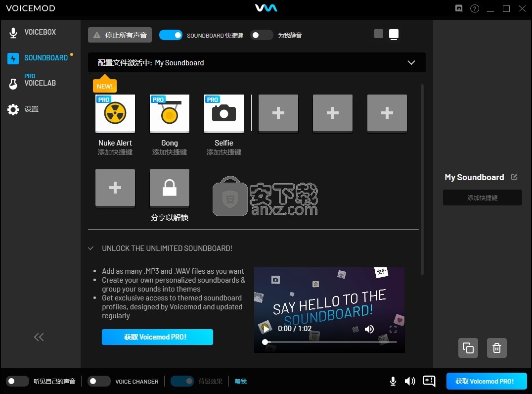Add hotkey for Selfie
The image size is (532, 394).
[x=224, y=152]
